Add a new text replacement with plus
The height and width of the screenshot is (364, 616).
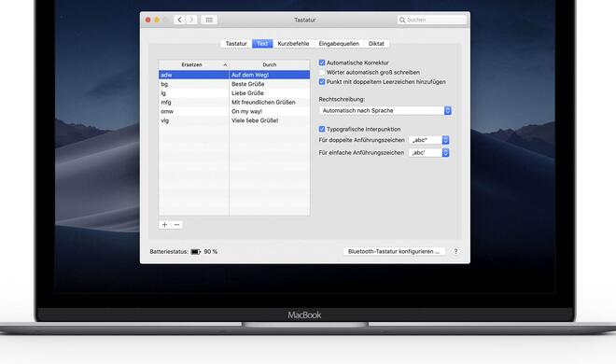click(x=164, y=225)
